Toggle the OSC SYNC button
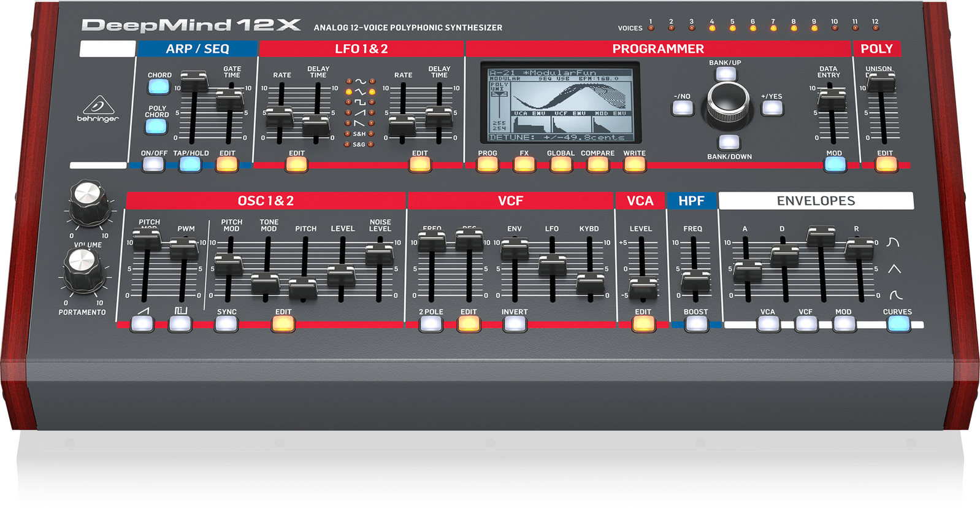The height and width of the screenshot is (508, 980). pyautogui.click(x=226, y=323)
